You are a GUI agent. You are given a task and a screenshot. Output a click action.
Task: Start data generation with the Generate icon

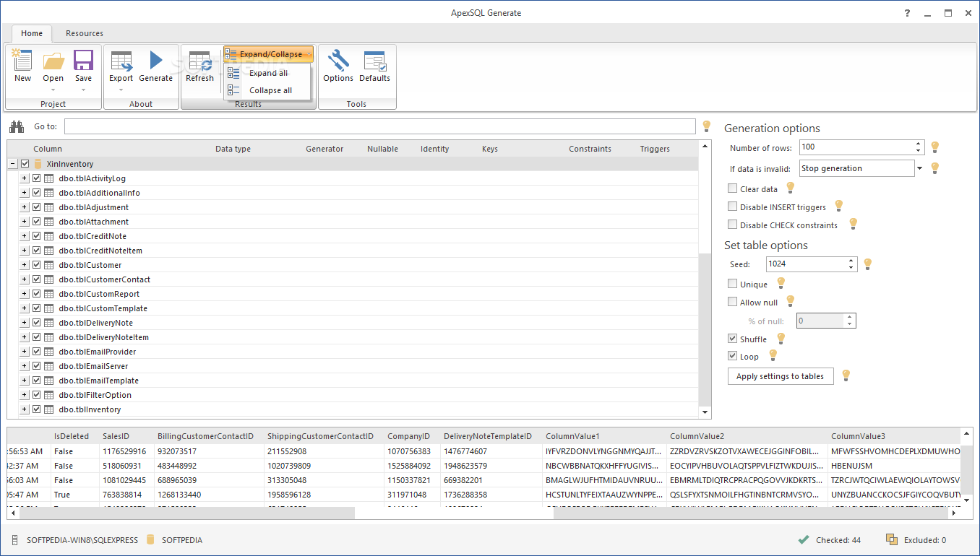coord(155,60)
